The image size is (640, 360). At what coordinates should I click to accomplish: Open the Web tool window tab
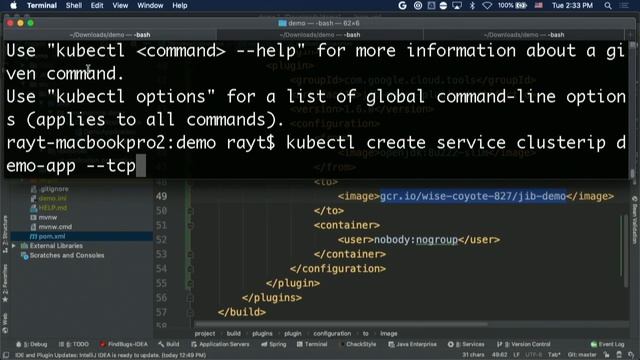(x=5, y=323)
